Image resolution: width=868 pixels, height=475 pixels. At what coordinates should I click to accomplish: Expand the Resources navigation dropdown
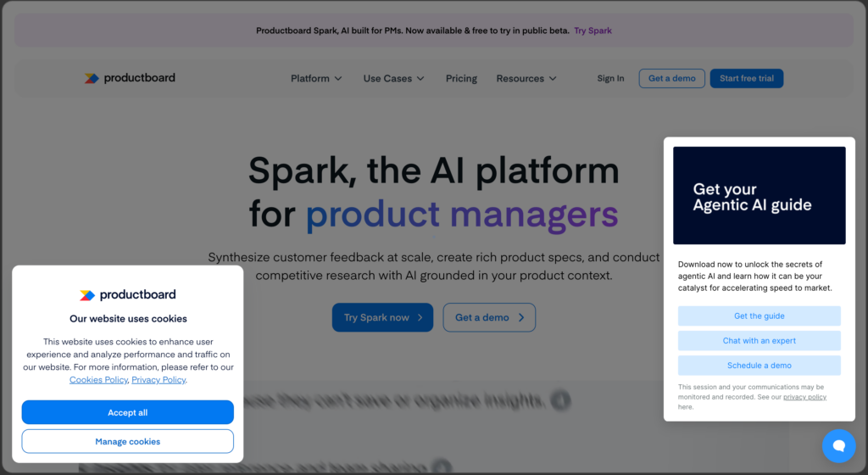coord(526,79)
